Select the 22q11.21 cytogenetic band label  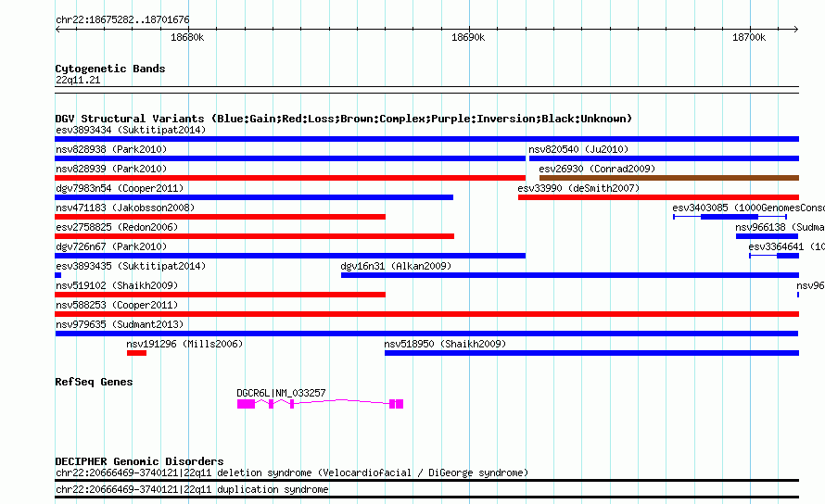click(x=78, y=80)
